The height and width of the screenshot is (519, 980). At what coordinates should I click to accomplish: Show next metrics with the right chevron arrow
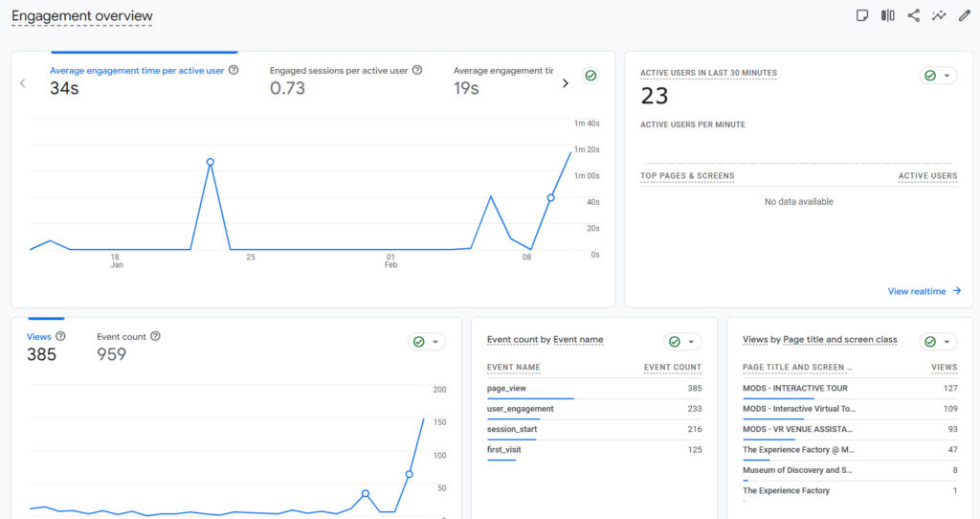(x=565, y=83)
